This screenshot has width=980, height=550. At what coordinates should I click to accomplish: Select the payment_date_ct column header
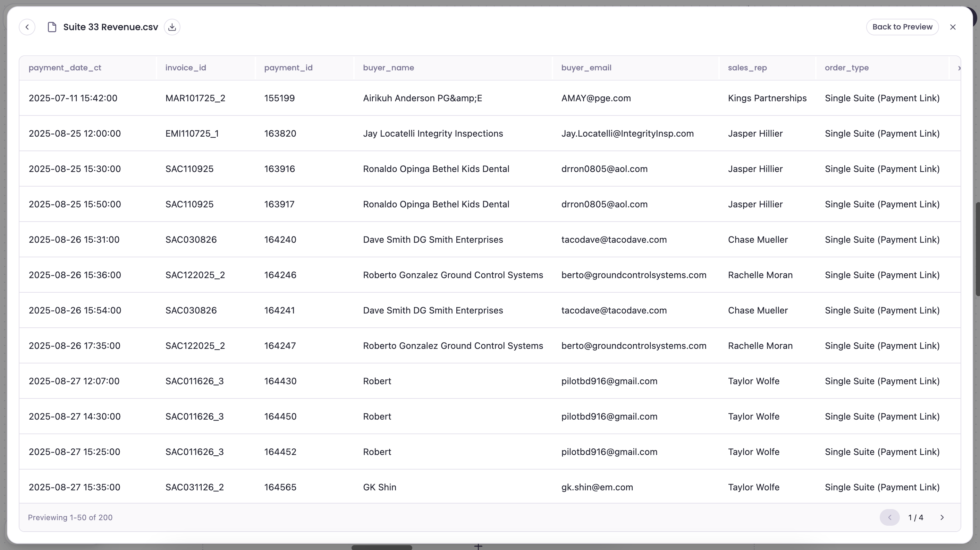pos(65,68)
